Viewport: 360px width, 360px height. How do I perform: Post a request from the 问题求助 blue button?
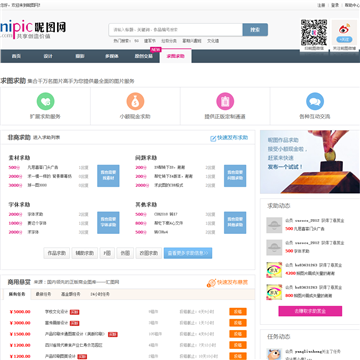coord(235,176)
